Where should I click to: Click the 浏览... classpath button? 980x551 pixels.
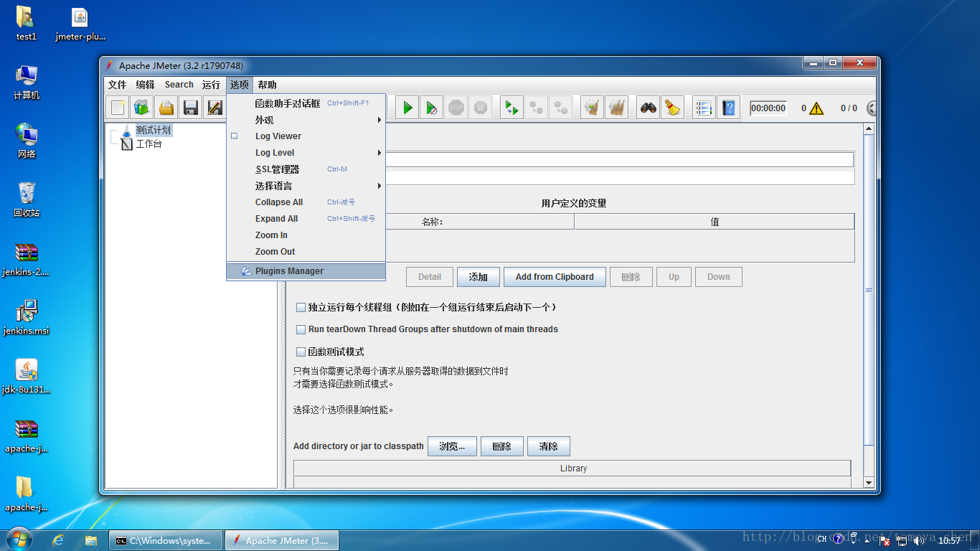point(452,446)
